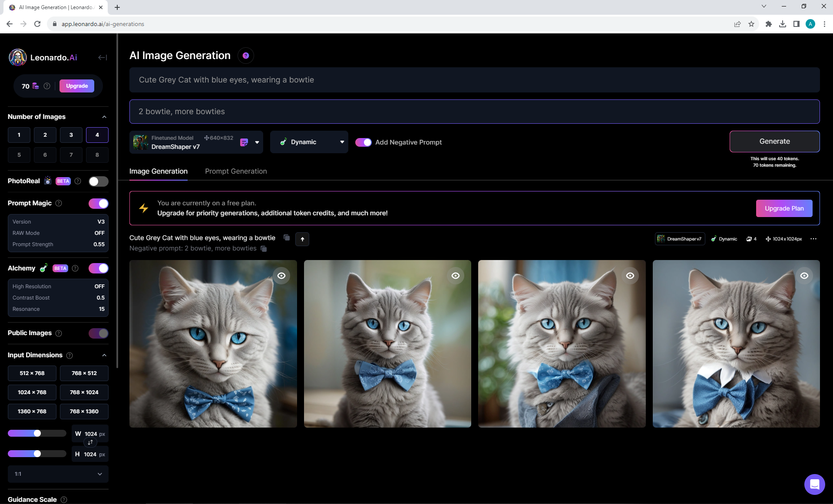Enable the PhotoReal toggle

[x=99, y=181]
